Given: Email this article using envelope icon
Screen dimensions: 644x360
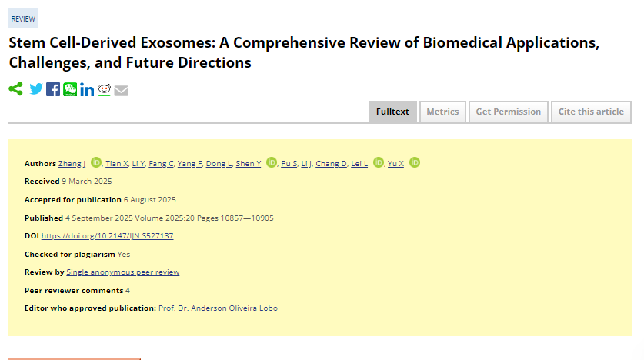Looking at the screenshot, I should pos(121,90).
